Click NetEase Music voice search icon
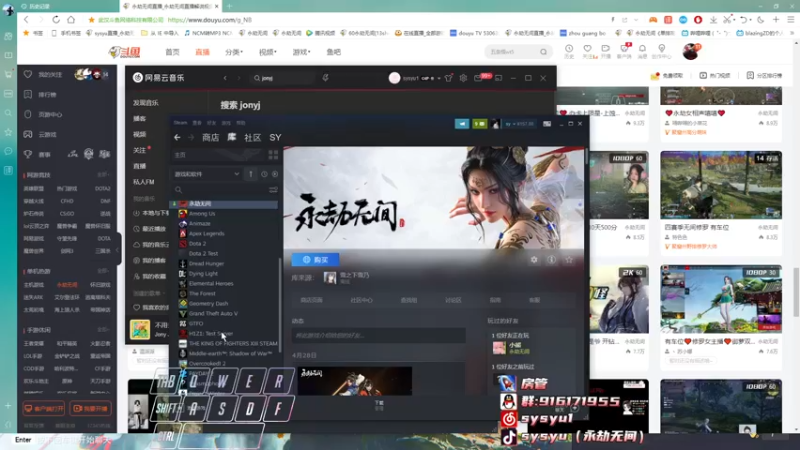Image resolution: width=800 pixels, height=450 pixels. point(326,78)
